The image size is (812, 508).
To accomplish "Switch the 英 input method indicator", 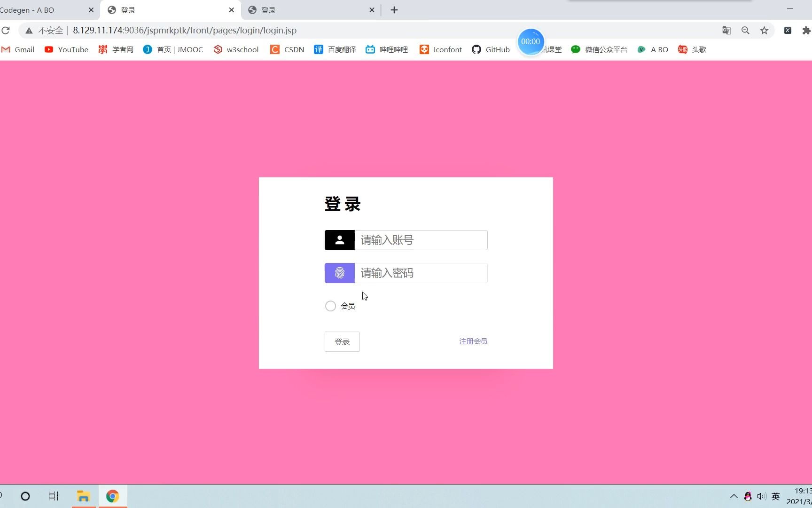I will tap(776, 496).
